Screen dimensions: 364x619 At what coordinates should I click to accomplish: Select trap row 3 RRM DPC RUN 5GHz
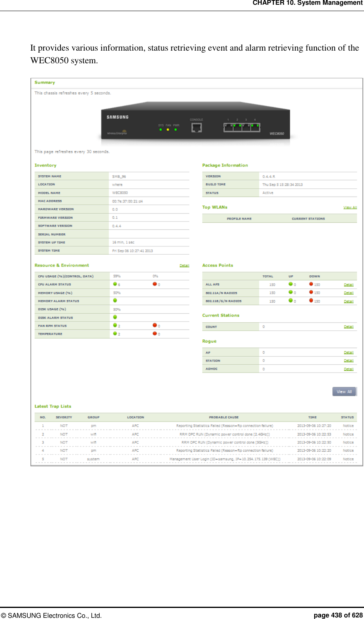click(196, 443)
